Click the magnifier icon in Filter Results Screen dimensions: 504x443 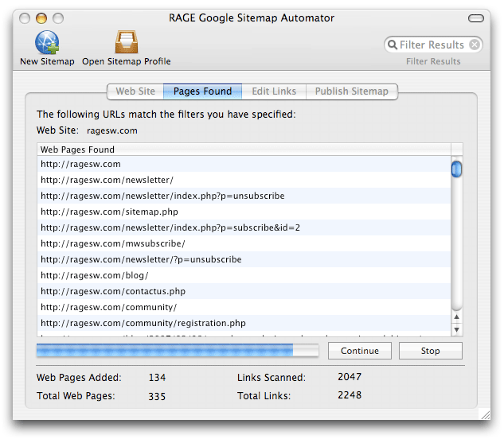pyautogui.click(x=393, y=45)
